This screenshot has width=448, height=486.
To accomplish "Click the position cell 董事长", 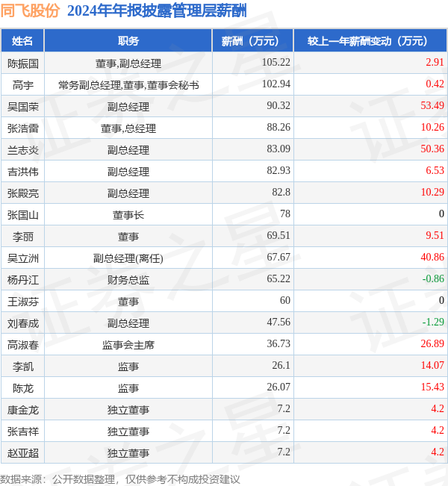I will (128, 215).
